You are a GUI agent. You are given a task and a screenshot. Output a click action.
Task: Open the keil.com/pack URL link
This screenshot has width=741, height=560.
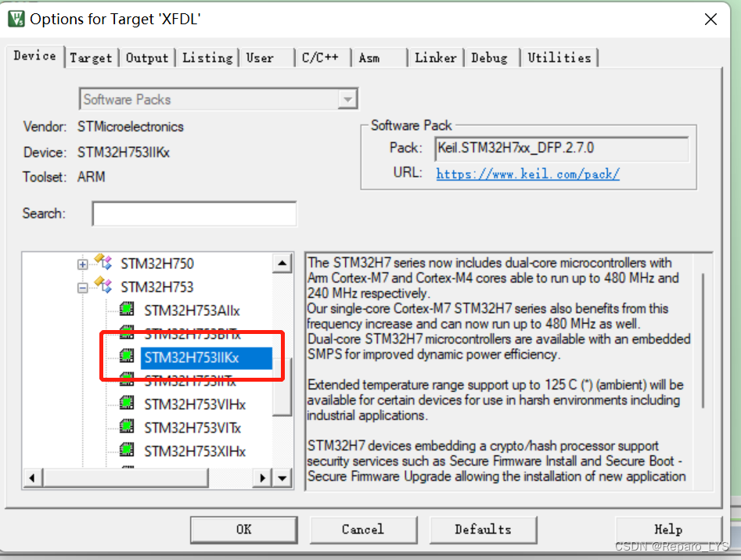(528, 174)
